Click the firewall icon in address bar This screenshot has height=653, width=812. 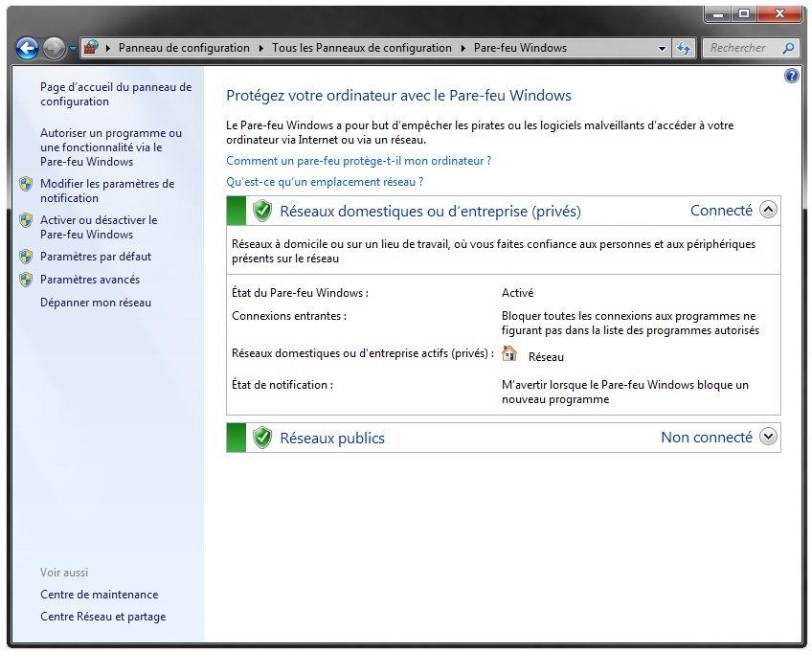[91, 48]
